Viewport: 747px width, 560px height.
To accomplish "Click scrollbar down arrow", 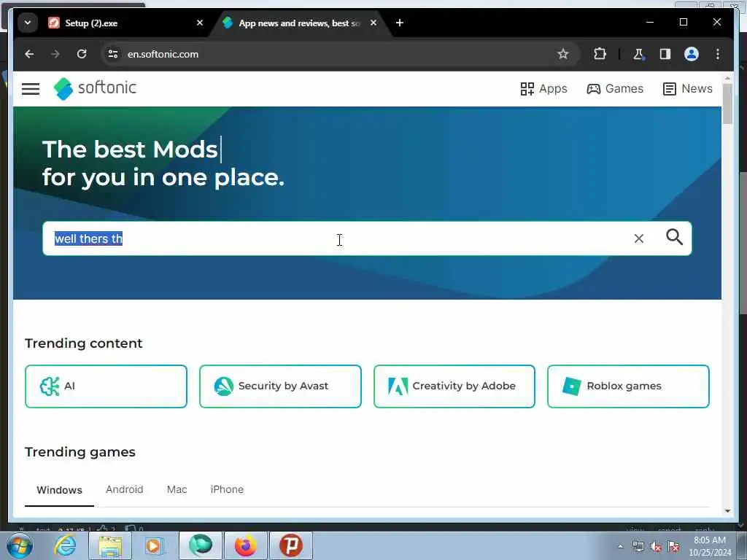I will click(x=727, y=510).
